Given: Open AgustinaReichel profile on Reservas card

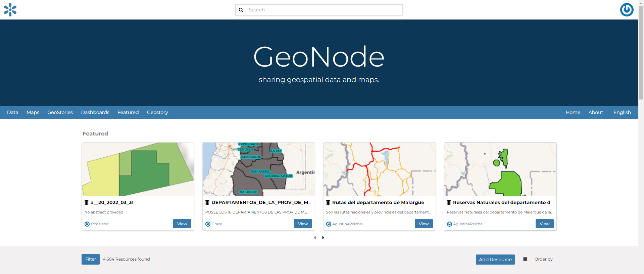Looking at the screenshot, I should [468, 224].
